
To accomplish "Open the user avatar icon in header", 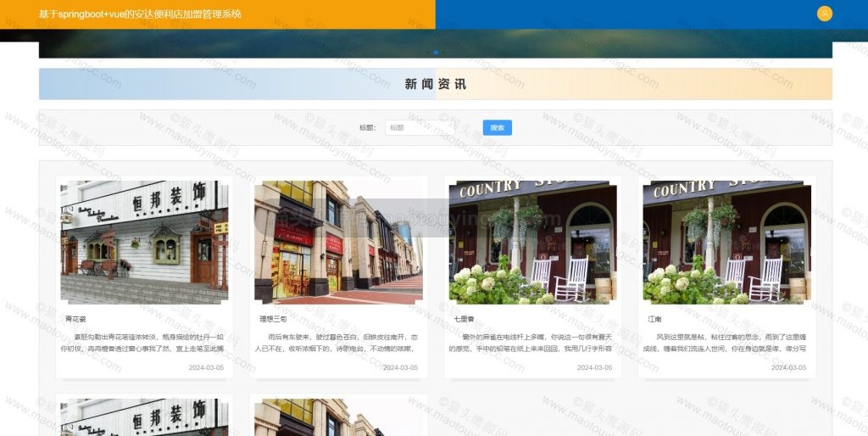I will pyautogui.click(x=824, y=14).
